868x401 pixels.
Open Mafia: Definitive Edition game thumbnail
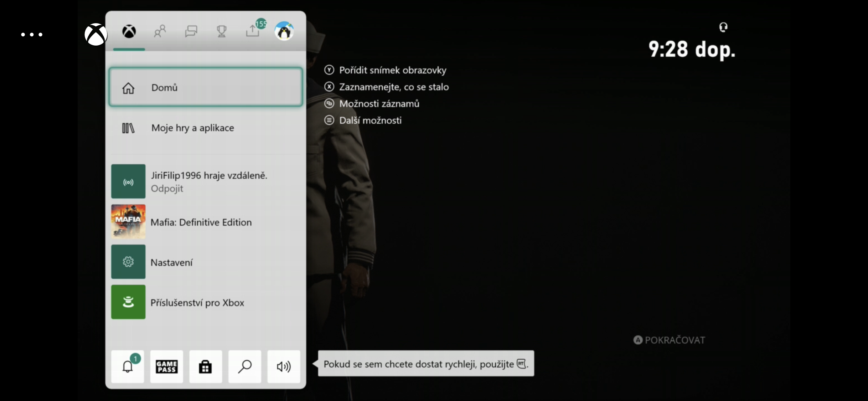[x=128, y=222]
